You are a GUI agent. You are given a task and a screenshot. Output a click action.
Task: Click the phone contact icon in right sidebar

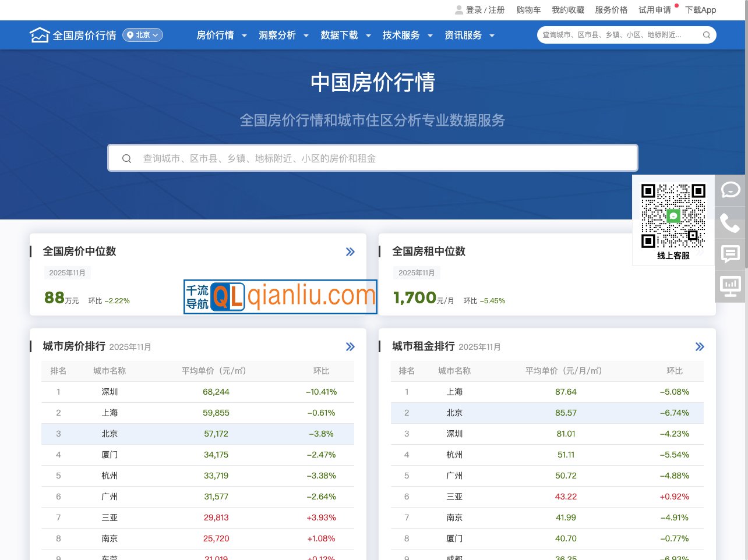(730, 222)
